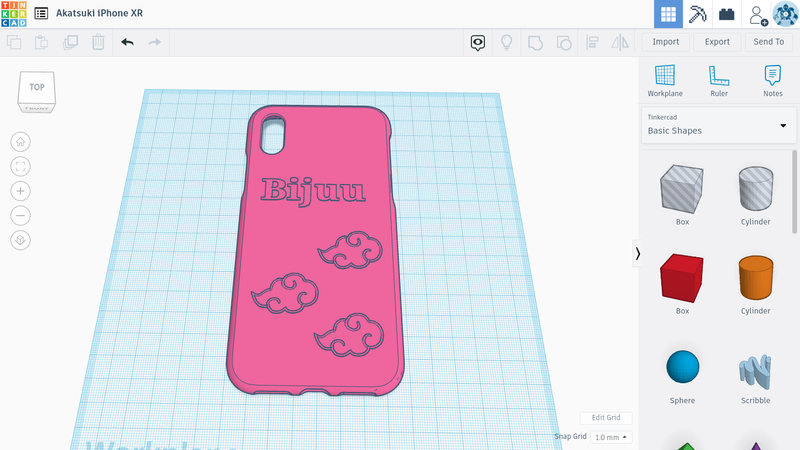The image size is (800, 450).
Task: Click the Group shapes icon
Action: click(x=535, y=43)
